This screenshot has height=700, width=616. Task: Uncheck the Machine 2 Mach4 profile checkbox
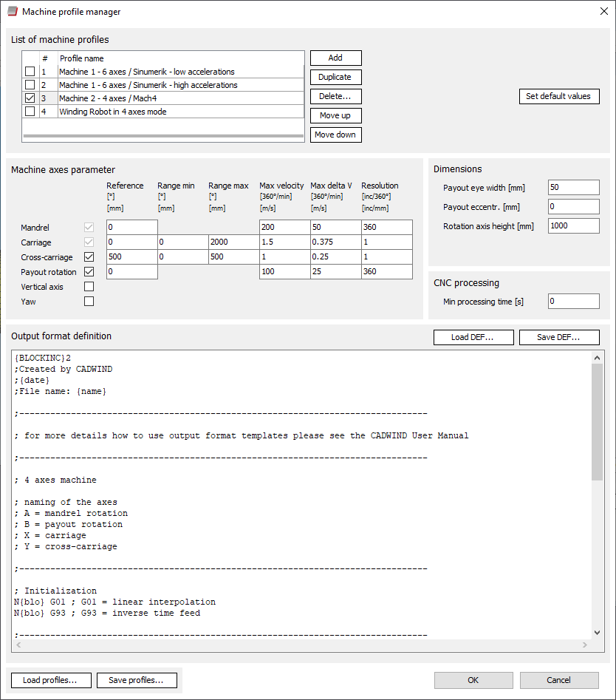pos(30,98)
